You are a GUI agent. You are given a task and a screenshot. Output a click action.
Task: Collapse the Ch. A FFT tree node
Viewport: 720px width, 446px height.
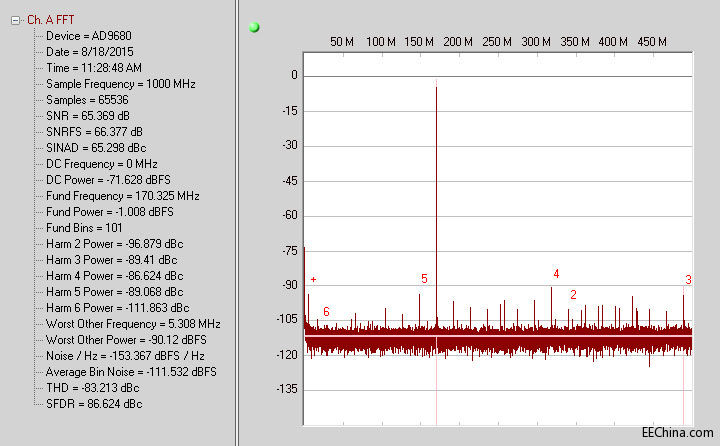click(x=15, y=19)
